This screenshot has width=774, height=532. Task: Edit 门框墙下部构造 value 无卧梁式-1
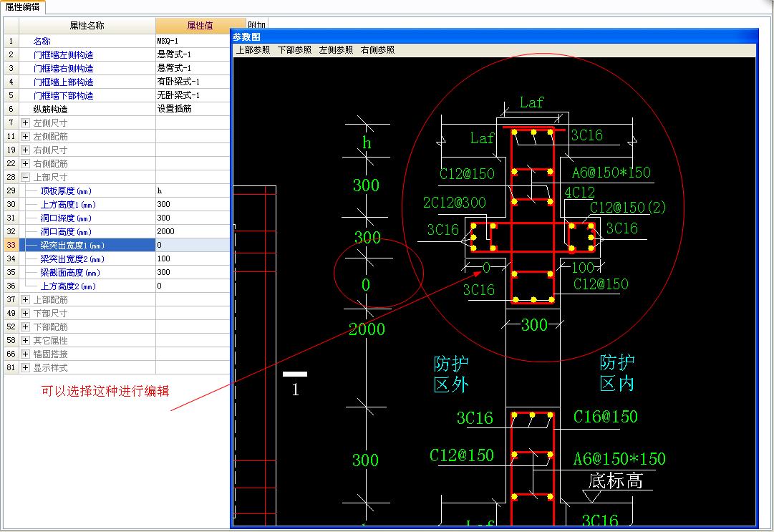pyautogui.click(x=193, y=95)
